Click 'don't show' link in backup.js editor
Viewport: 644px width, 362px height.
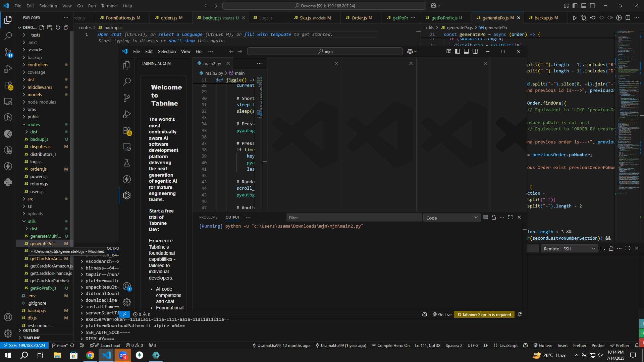pos(181,41)
